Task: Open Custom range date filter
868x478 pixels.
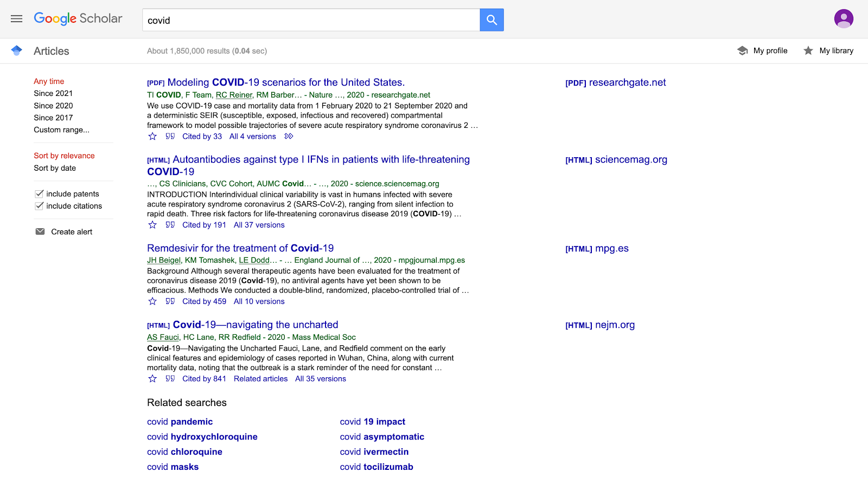Action: 61,130
